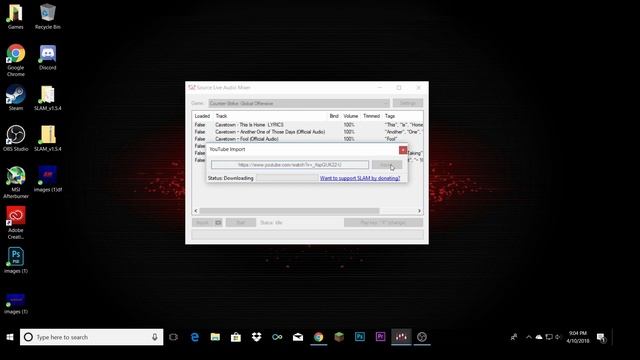The width and height of the screenshot is (640, 360).
Task: Open Settings in Source Live Audio Mixer
Action: point(408,103)
